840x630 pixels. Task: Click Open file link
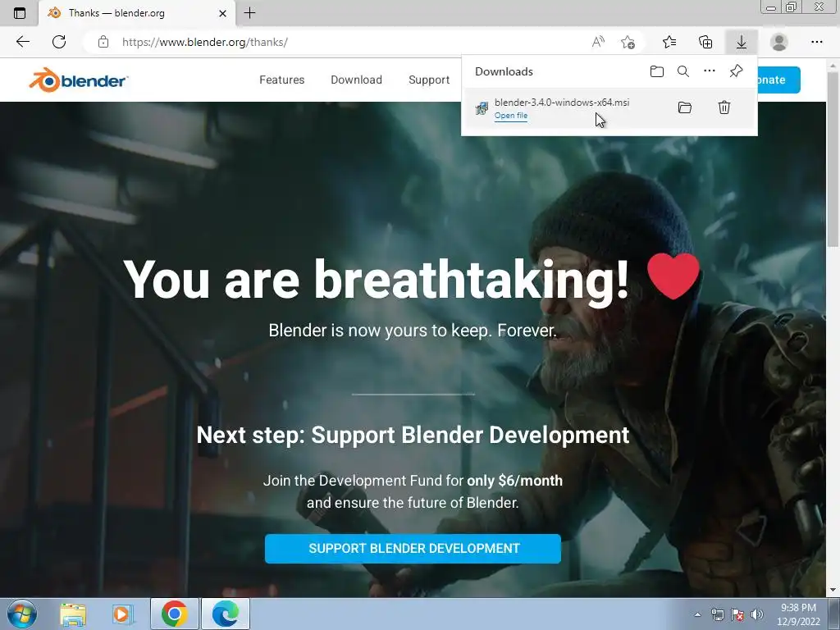pos(511,116)
